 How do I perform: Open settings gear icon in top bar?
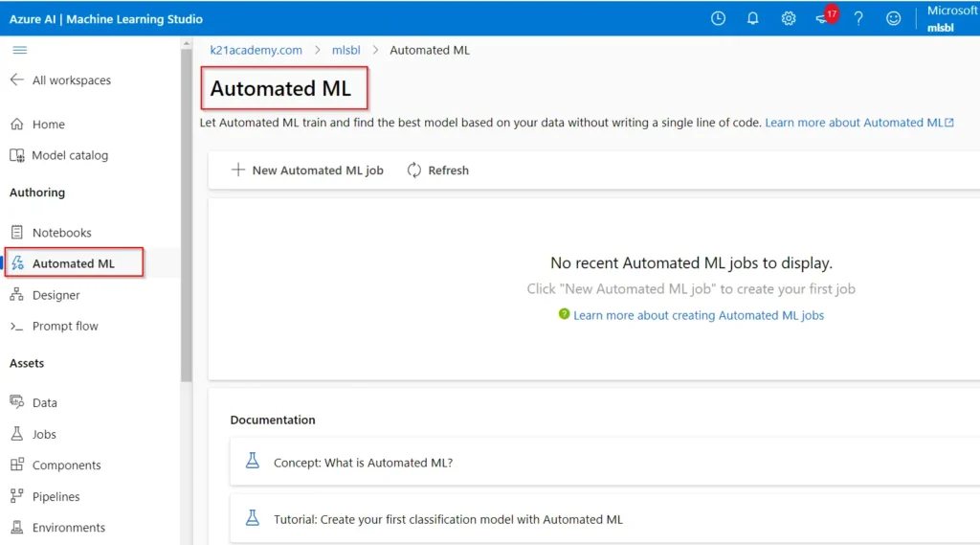(789, 18)
